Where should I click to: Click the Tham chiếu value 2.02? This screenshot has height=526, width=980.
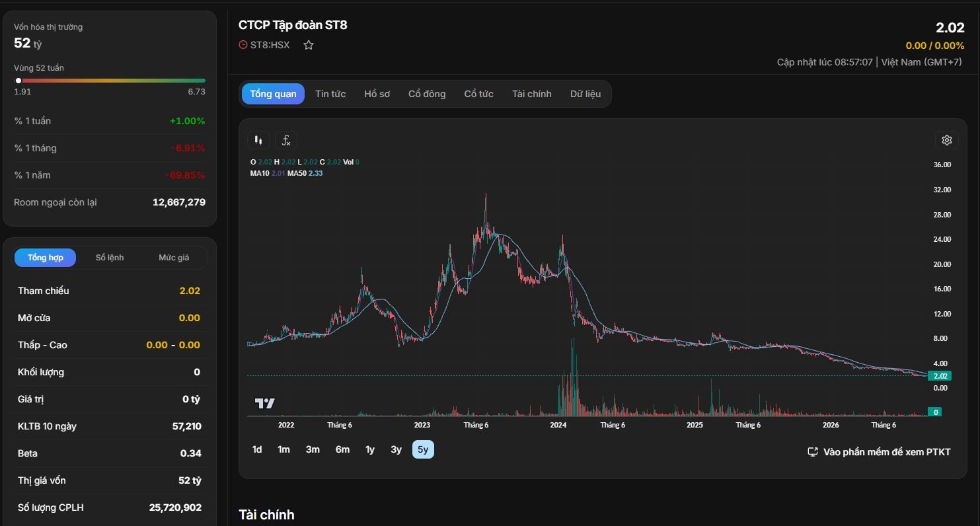(190, 291)
